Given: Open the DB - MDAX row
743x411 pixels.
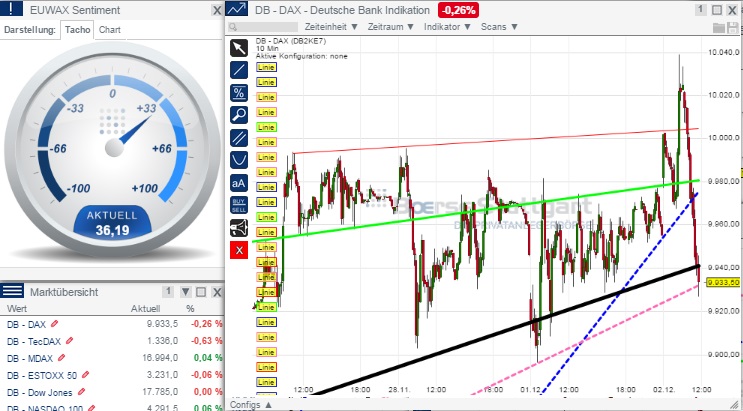Looking at the screenshot, I should [112, 358].
